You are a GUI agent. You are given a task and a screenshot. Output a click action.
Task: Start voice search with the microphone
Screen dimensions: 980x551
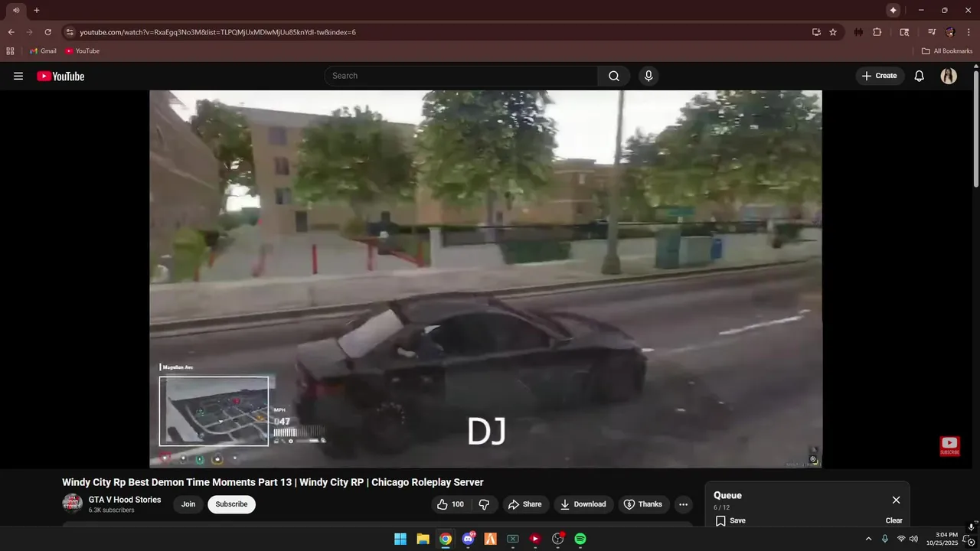pyautogui.click(x=648, y=76)
